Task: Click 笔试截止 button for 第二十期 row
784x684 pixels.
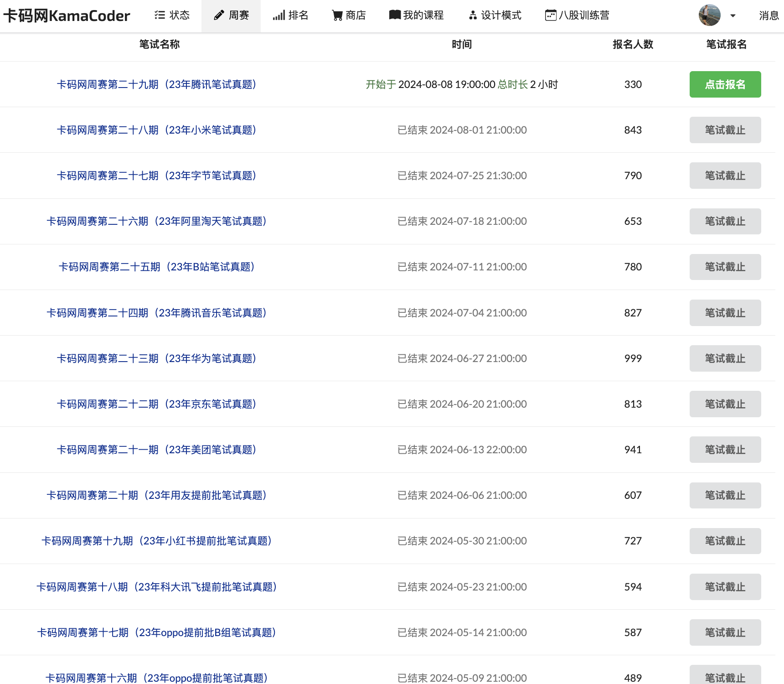Action: (x=725, y=495)
